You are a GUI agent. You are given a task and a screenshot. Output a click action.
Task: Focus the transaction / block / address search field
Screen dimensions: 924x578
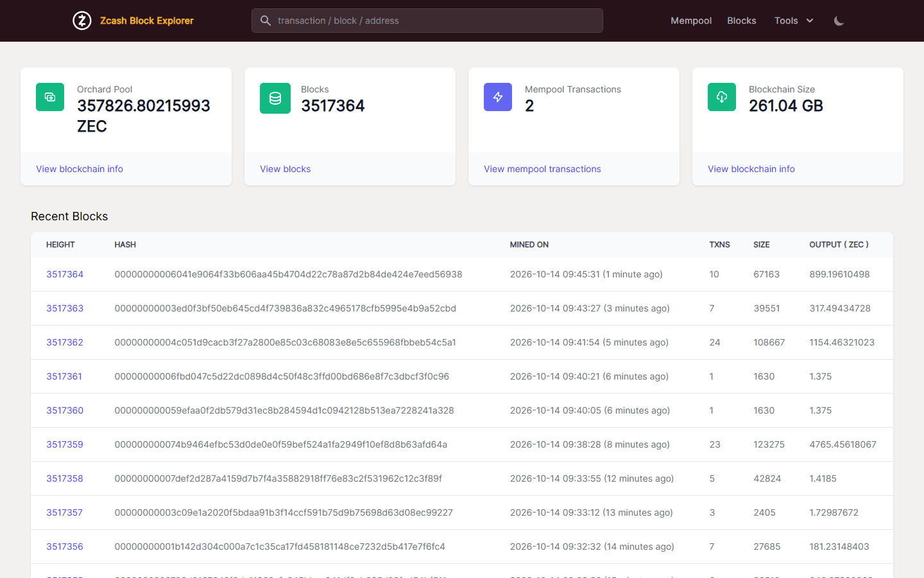click(427, 21)
